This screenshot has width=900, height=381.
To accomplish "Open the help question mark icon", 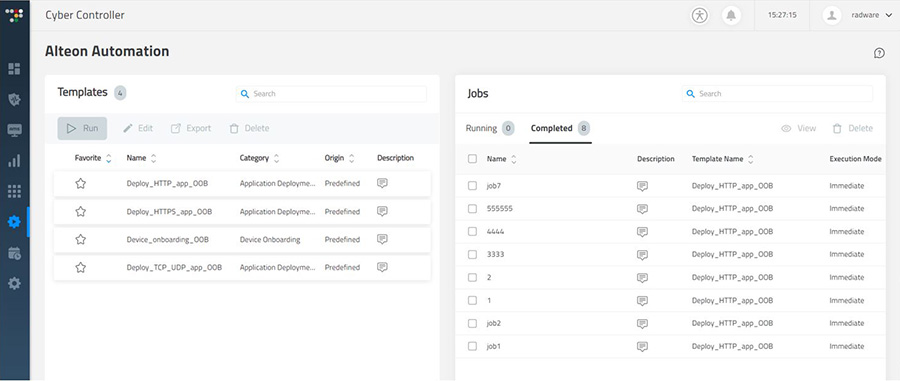I will pos(879,53).
